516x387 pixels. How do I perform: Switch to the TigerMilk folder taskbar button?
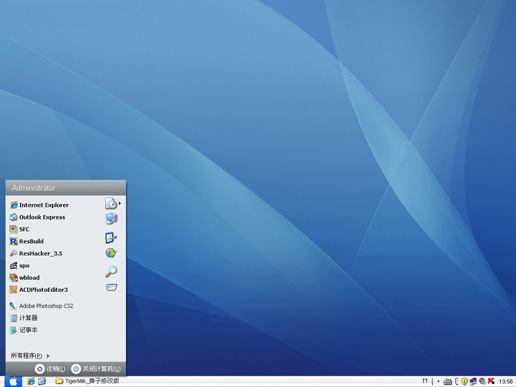(87, 381)
